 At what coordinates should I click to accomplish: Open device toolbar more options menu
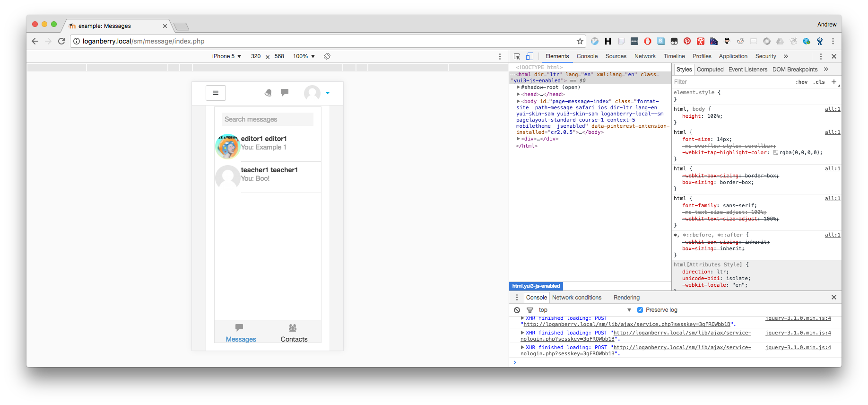click(500, 56)
